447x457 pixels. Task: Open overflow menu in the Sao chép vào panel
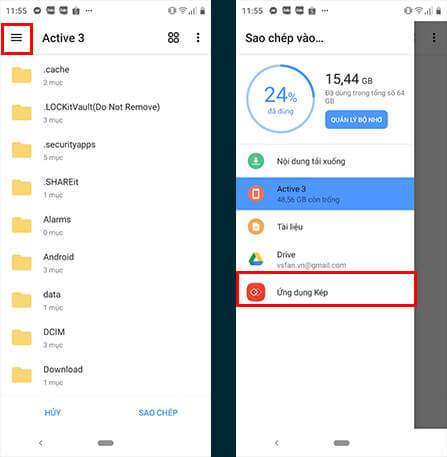[434, 38]
